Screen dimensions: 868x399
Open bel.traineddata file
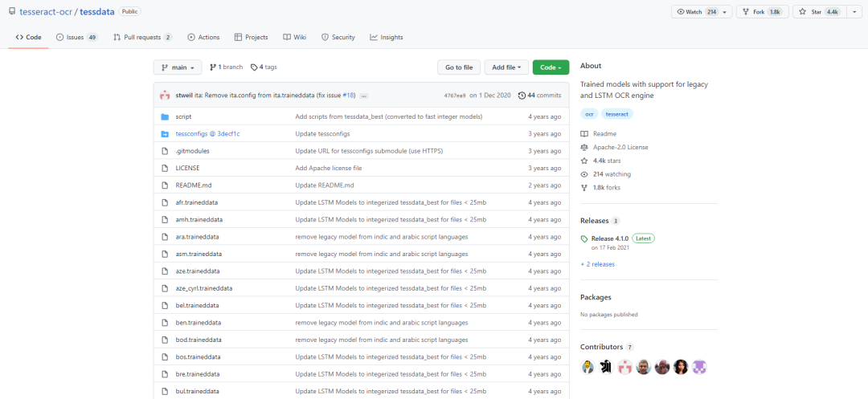(197, 305)
